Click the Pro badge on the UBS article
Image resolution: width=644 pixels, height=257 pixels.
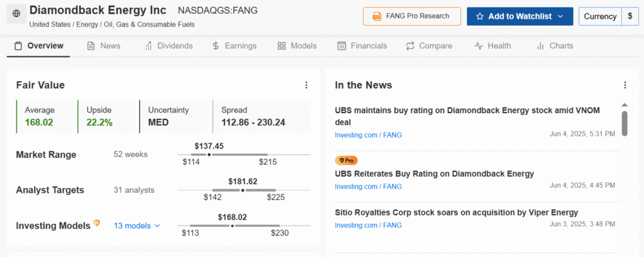coord(346,161)
